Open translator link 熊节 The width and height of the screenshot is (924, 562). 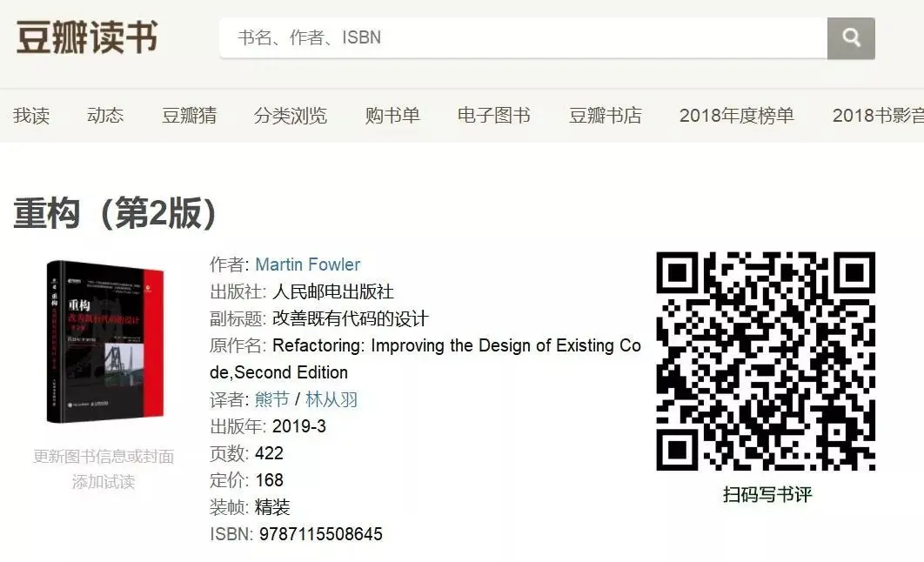coord(272,399)
